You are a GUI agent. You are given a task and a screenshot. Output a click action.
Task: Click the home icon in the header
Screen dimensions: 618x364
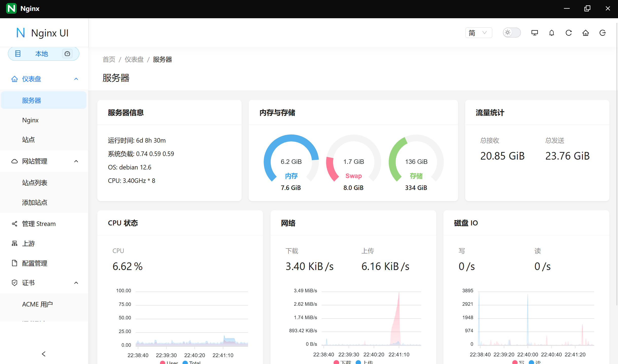tap(586, 33)
